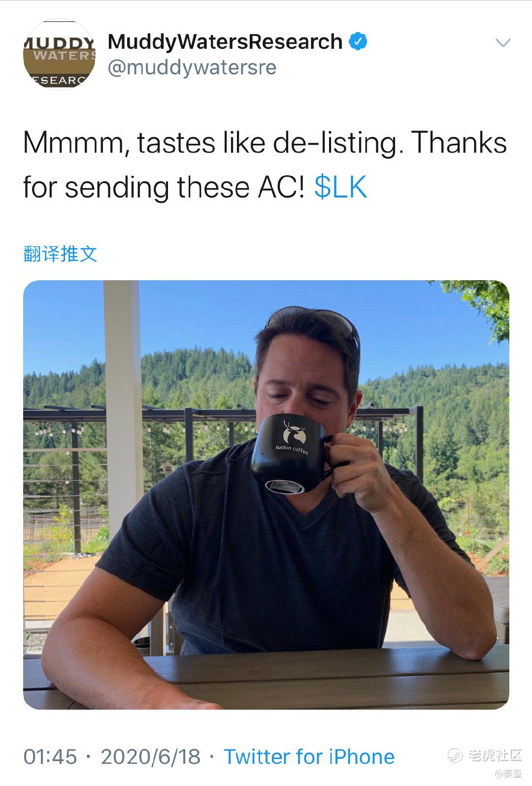
Task: Open the MuddyWatersResearch display name
Action: point(225,42)
